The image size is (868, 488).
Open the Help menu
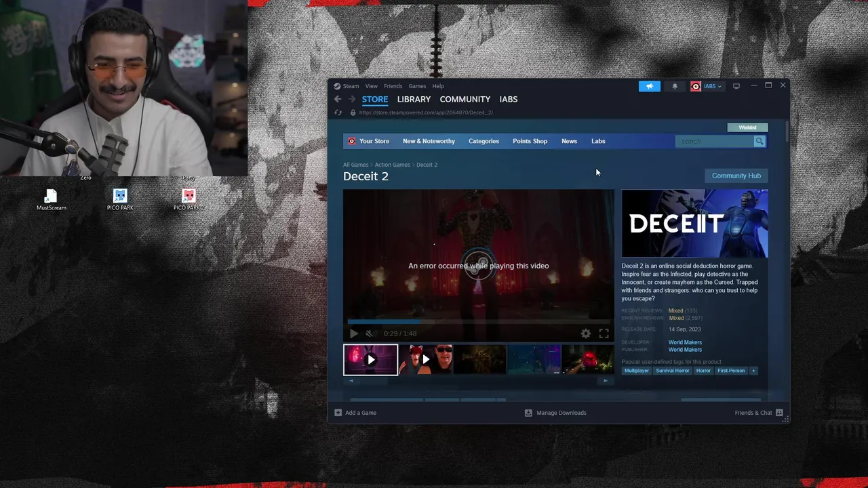tap(438, 86)
